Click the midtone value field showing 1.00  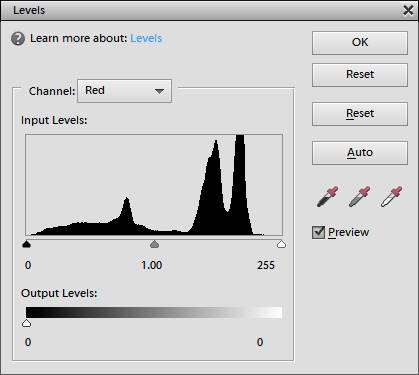pyautogui.click(x=152, y=265)
